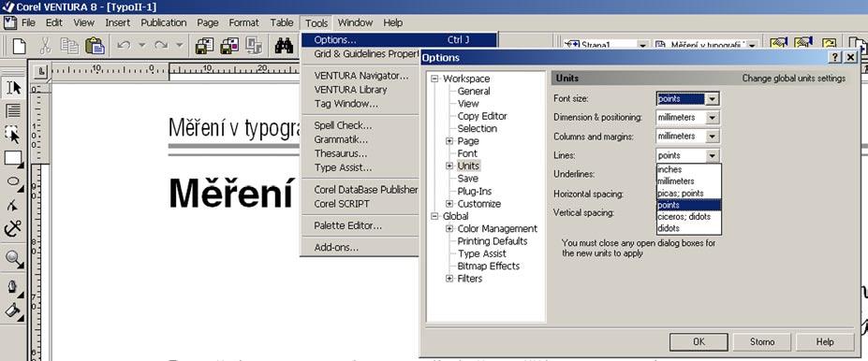
Task: Select the General item in options tree
Action: [473, 92]
